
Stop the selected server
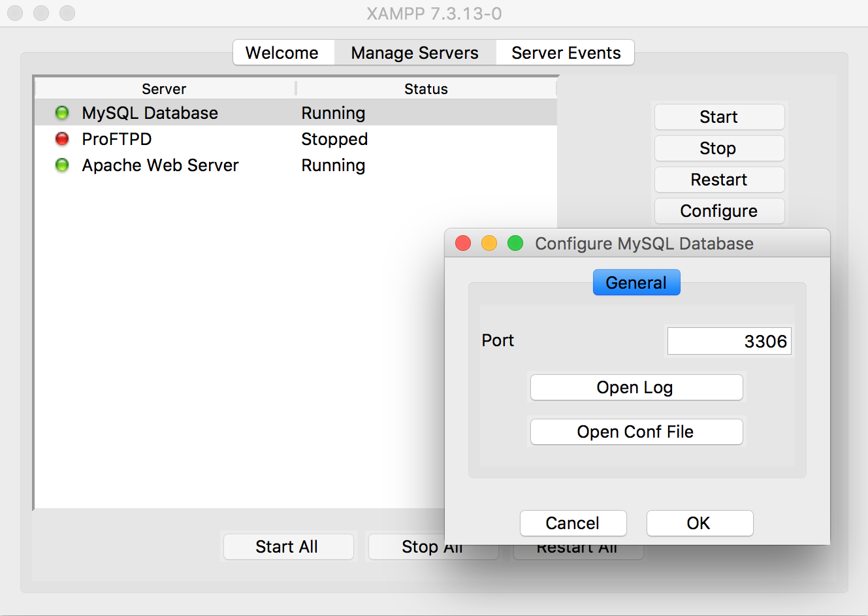[x=719, y=148]
